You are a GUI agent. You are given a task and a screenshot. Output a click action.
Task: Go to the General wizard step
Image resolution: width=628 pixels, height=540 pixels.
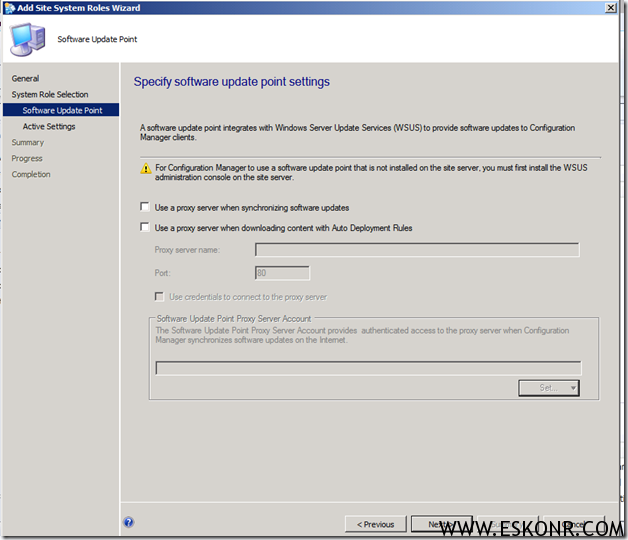coord(25,79)
